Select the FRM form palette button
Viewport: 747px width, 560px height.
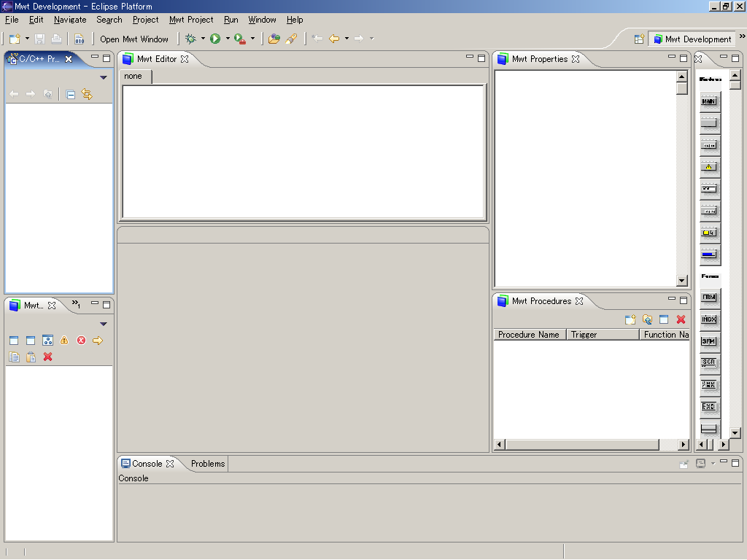pyautogui.click(x=709, y=297)
